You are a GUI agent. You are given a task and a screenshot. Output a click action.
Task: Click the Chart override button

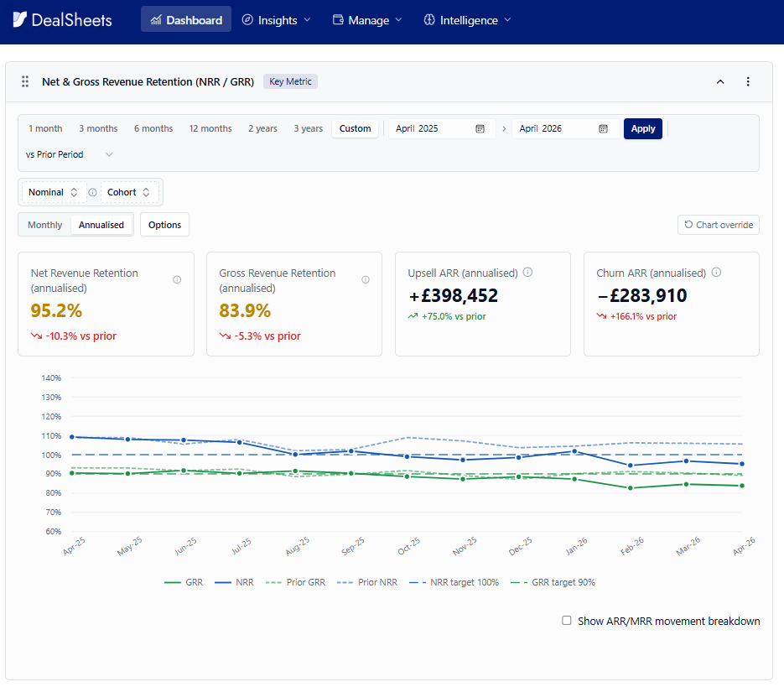click(719, 225)
